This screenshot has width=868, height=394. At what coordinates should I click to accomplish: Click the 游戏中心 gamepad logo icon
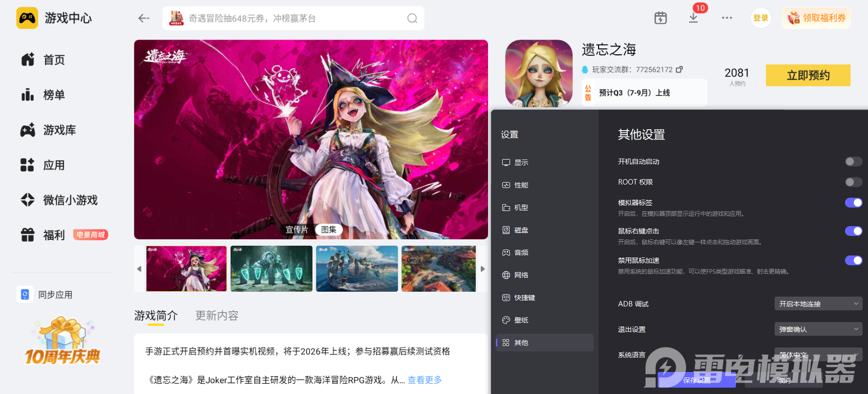tap(27, 18)
